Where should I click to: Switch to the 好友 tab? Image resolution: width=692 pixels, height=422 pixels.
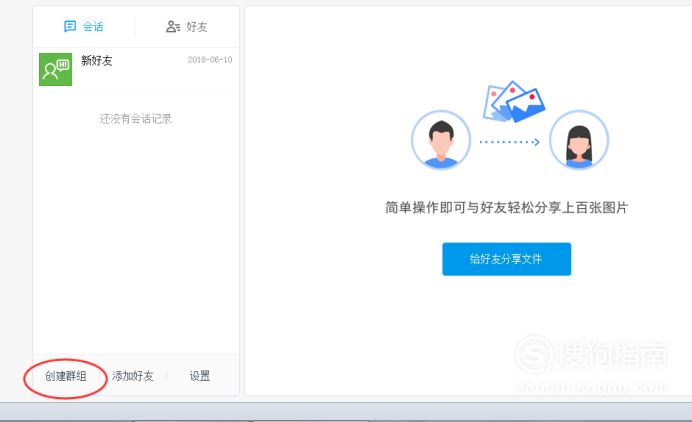187,26
